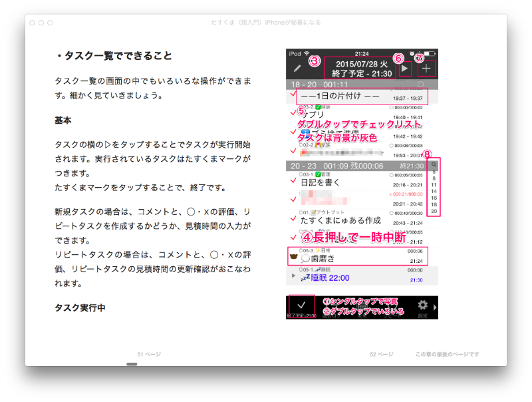532x402 pixels.
Task: Close the book window
Action: pyautogui.click(x=32, y=23)
